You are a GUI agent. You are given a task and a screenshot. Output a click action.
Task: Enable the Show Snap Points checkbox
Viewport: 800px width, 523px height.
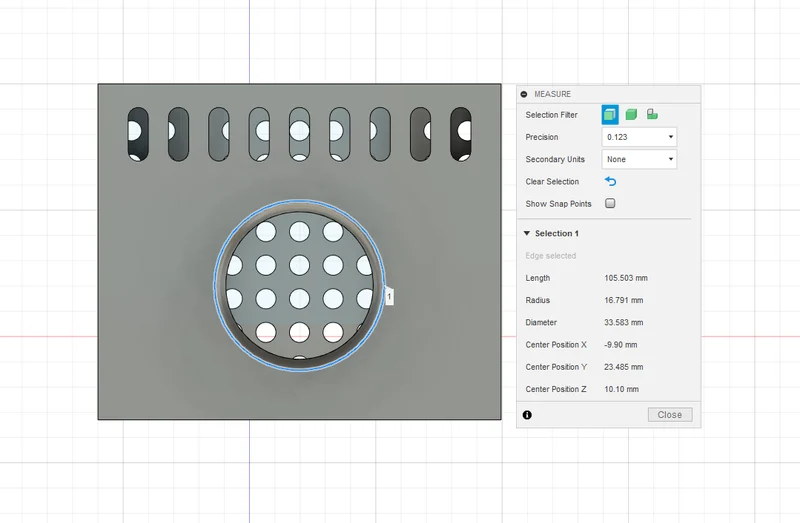[x=610, y=204]
